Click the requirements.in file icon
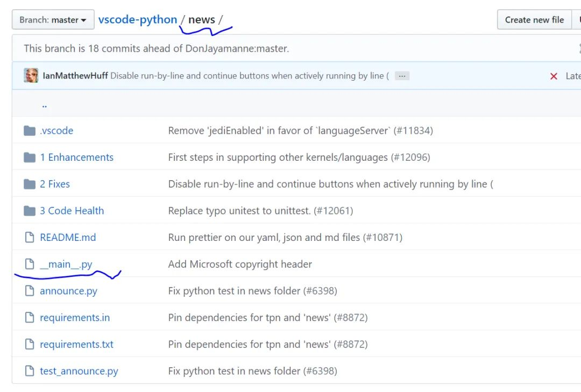Image resolution: width=581 pixels, height=392 pixels. pyautogui.click(x=30, y=318)
